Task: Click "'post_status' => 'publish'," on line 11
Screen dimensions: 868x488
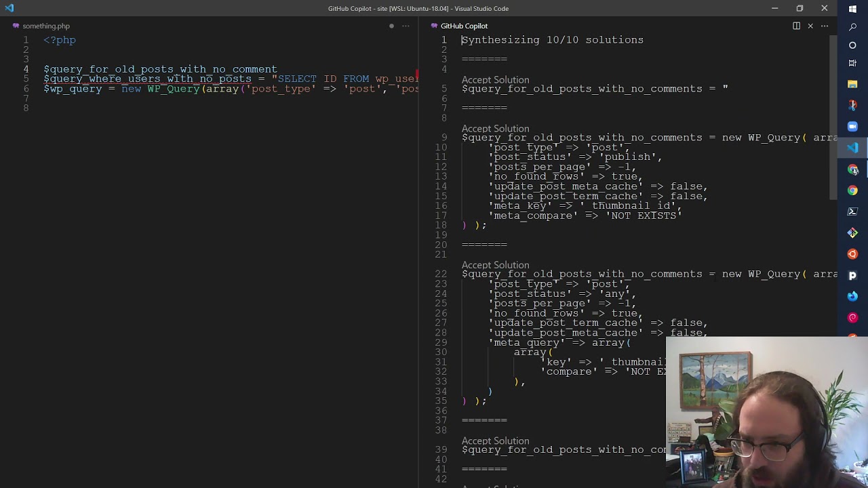Action: tap(575, 157)
